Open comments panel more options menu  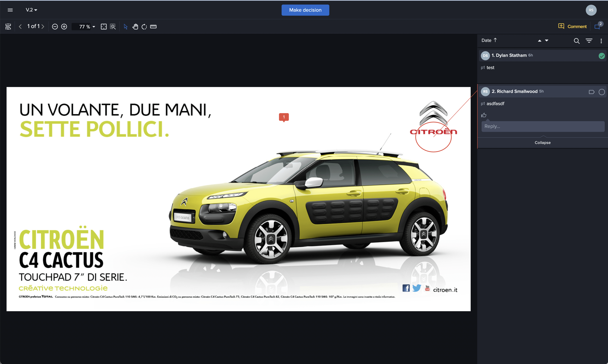pyautogui.click(x=601, y=41)
